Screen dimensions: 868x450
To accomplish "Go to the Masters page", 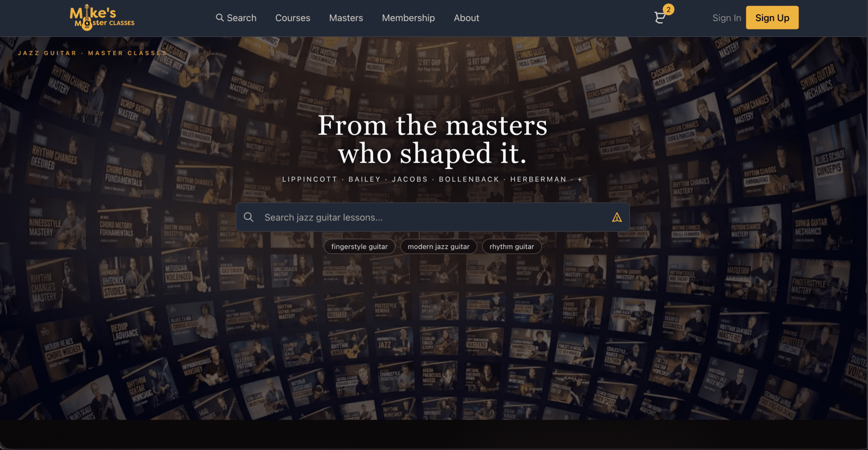I will click(x=346, y=18).
